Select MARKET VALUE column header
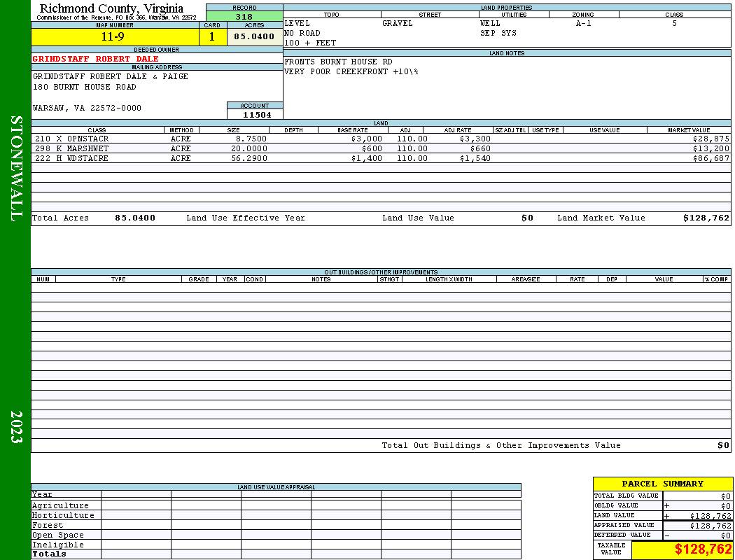 [689, 130]
